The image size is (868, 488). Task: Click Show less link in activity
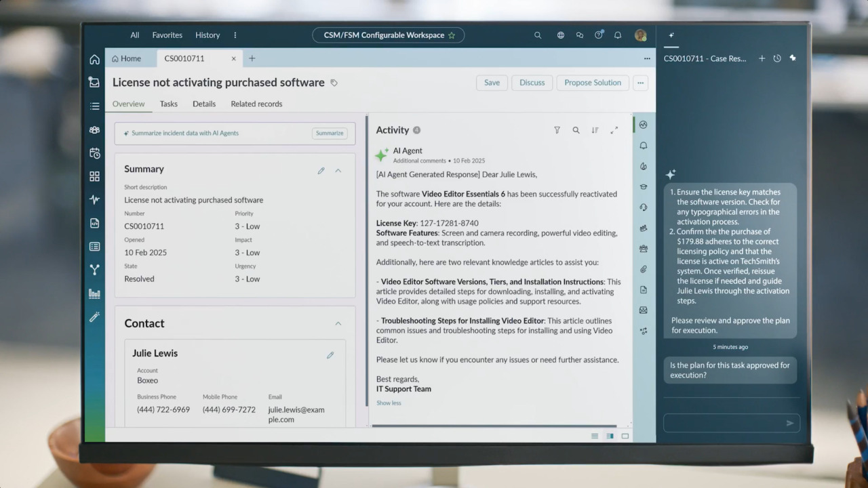pos(389,403)
